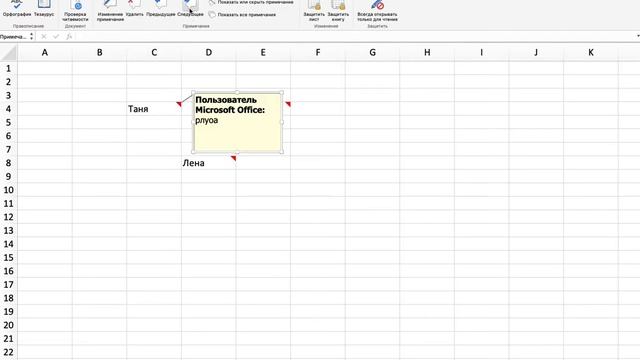Image resolution: width=640 pixels, height=360 pixels.
Task: Select column K header
Action: pos(591,53)
